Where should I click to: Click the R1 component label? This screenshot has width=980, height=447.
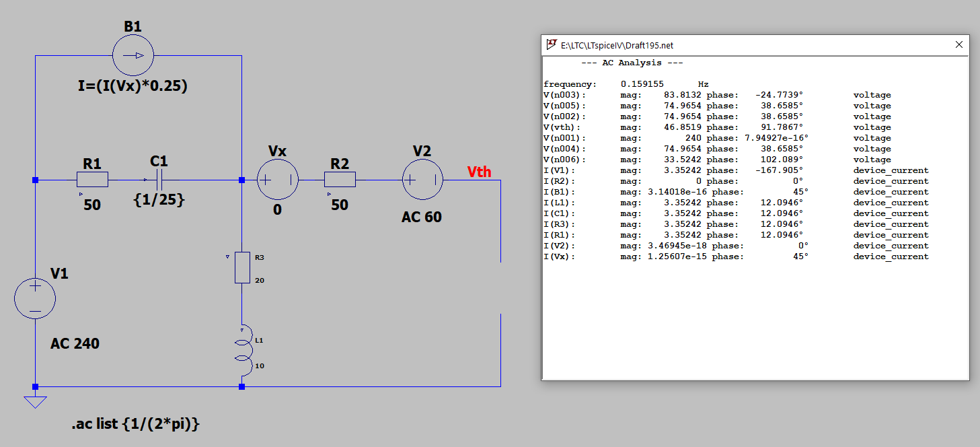[92, 164]
